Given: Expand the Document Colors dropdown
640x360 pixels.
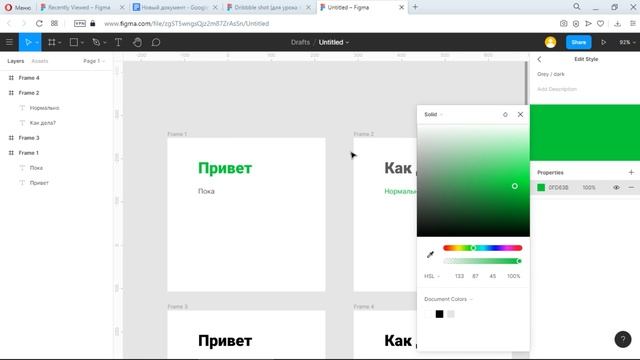Looking at the screenshot, I should [448, 299].
